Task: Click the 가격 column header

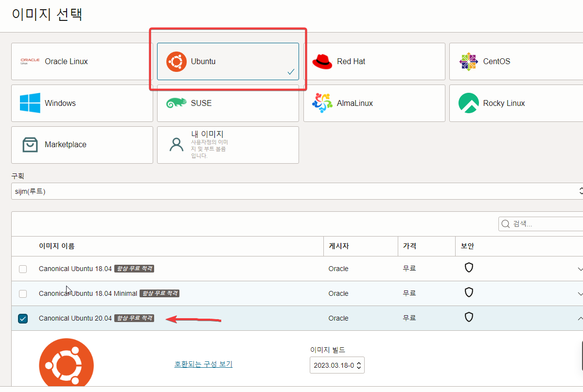Action: coord(409,246)
